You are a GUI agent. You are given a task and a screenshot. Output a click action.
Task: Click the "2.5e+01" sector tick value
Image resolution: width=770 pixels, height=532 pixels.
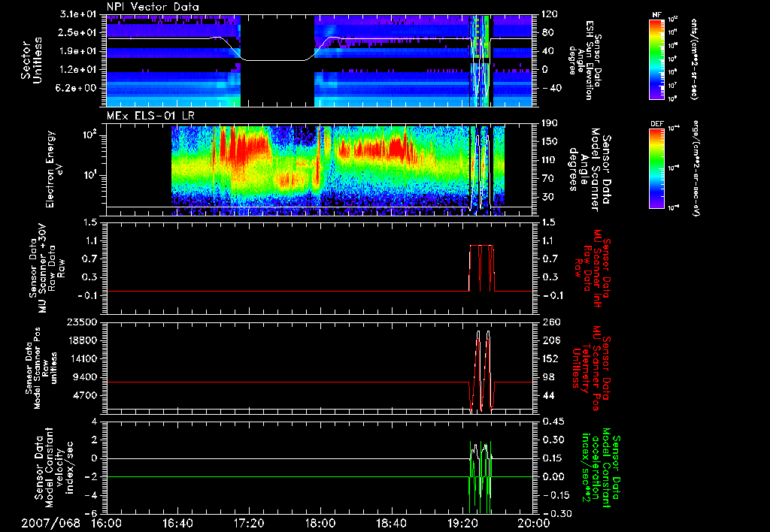[x=78, y=32]
